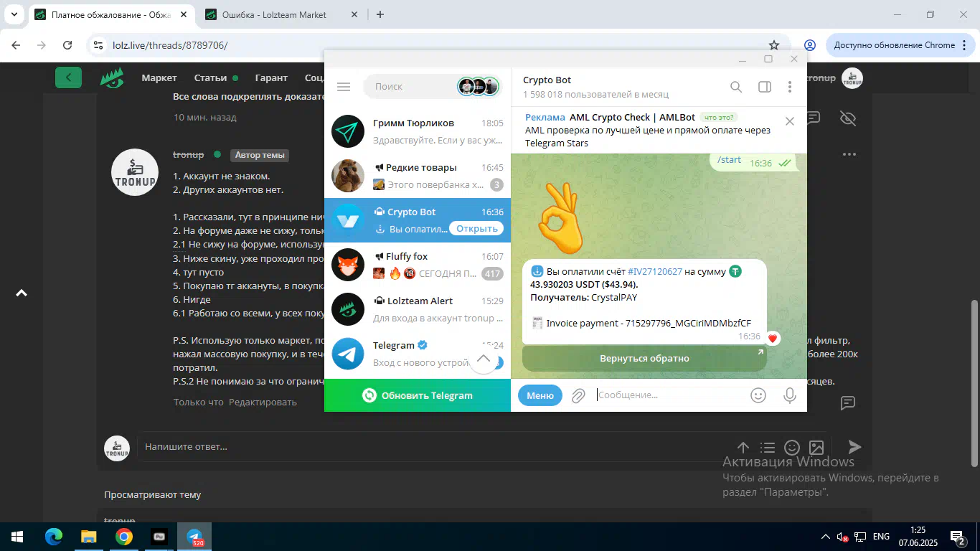Click the Chrome address bar URL
Image resolution: width=980 pixels, height=551 pixels.
coord(170,44)
